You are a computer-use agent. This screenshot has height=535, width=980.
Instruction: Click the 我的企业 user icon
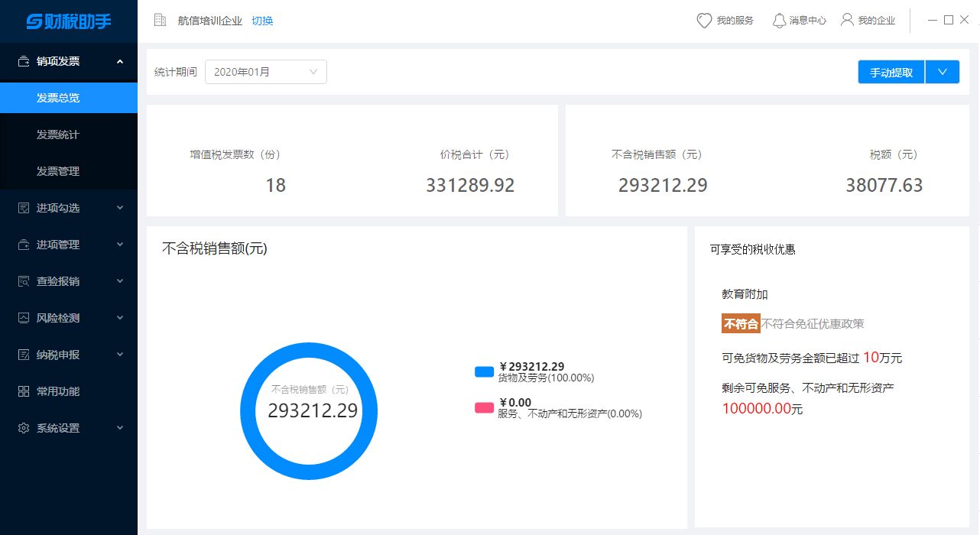(847, 20)
